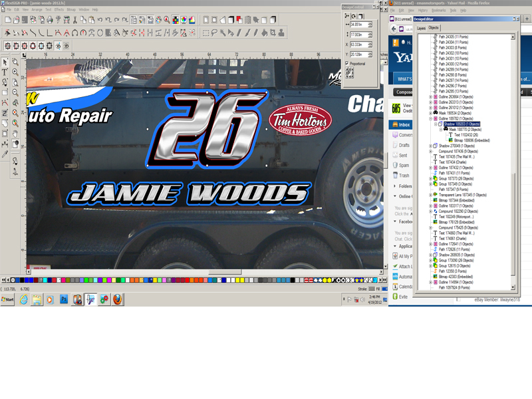Switch to the Layers tab in DesignEditor

click(x=421, y=28)
